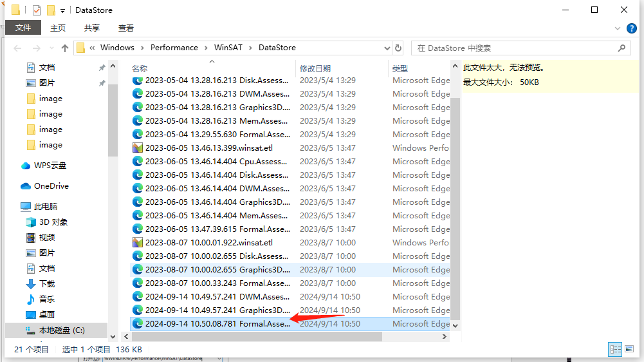Screen dimensions: 644x362
Task: Open 图片 folder under 此电脑
Action: pos(46,253)
